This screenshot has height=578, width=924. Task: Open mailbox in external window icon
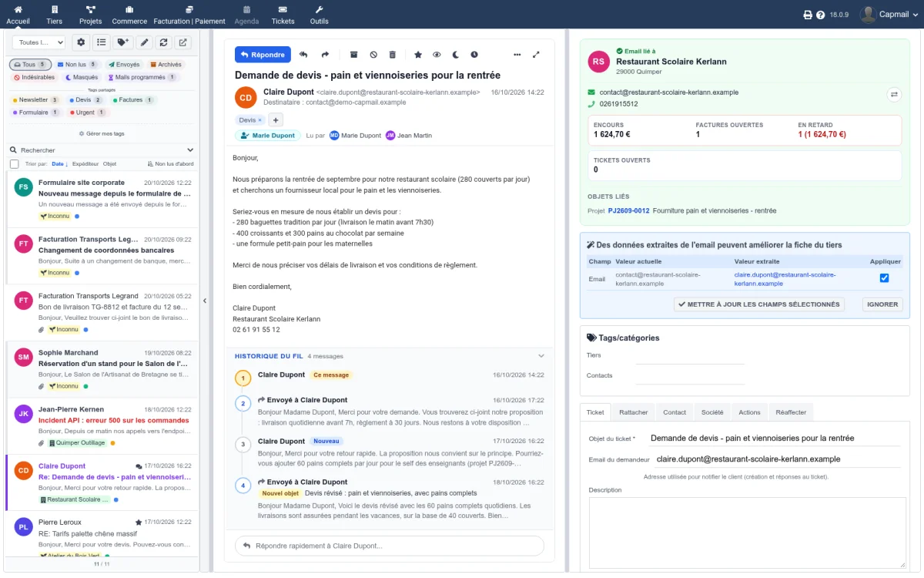(183, 42)
